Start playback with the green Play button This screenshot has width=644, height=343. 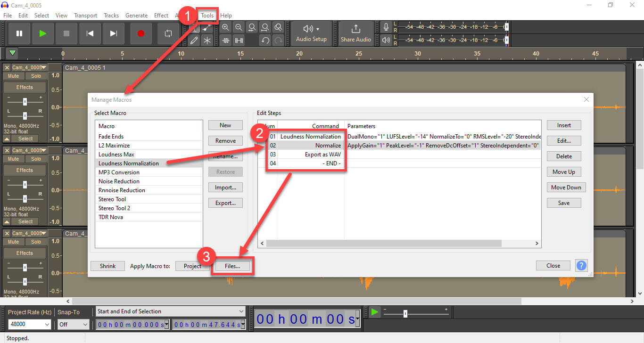click(x=43, y=33)
